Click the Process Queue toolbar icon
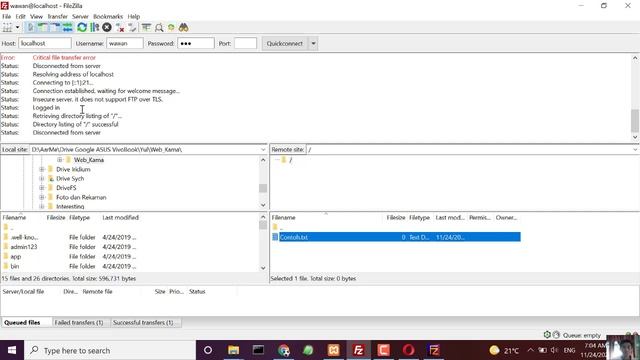640x360 pixels. 95,27
